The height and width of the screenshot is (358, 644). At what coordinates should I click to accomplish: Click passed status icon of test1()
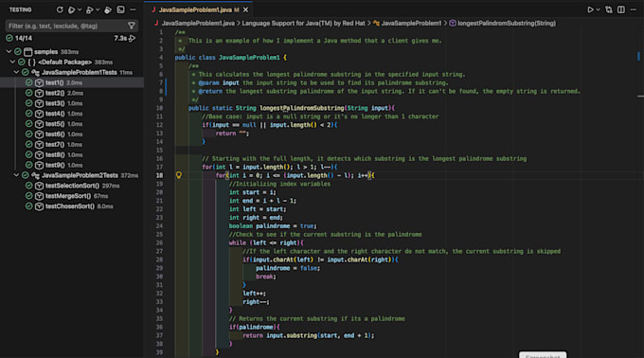click(28, 82)
